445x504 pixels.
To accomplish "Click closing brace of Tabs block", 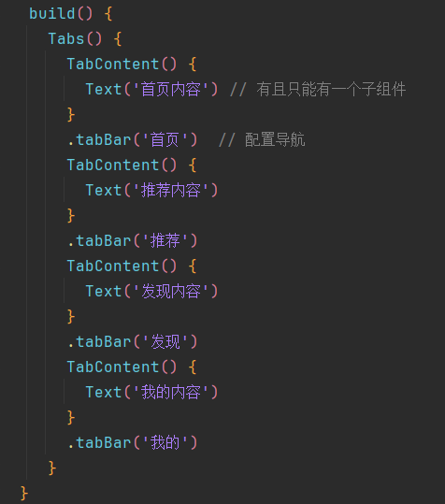I will coord(52,468).
